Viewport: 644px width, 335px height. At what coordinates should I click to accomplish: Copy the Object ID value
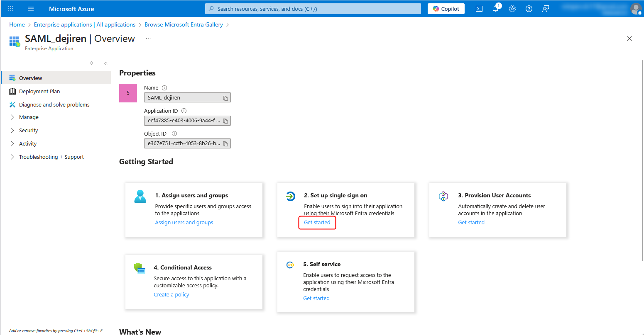click(x=225, y=143)
